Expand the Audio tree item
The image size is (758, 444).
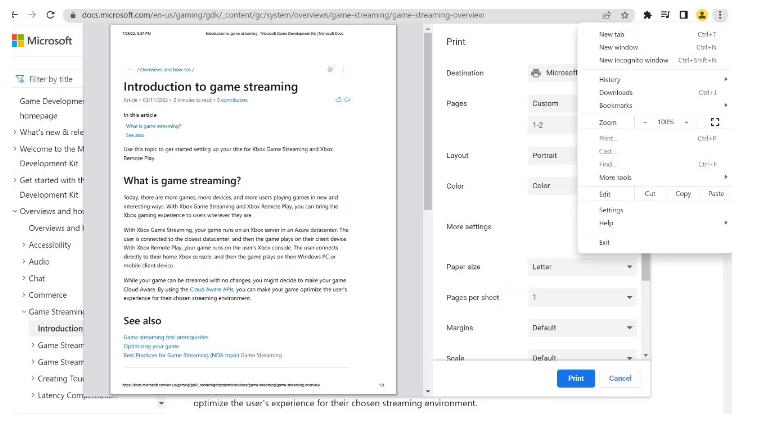pos(24,261)
